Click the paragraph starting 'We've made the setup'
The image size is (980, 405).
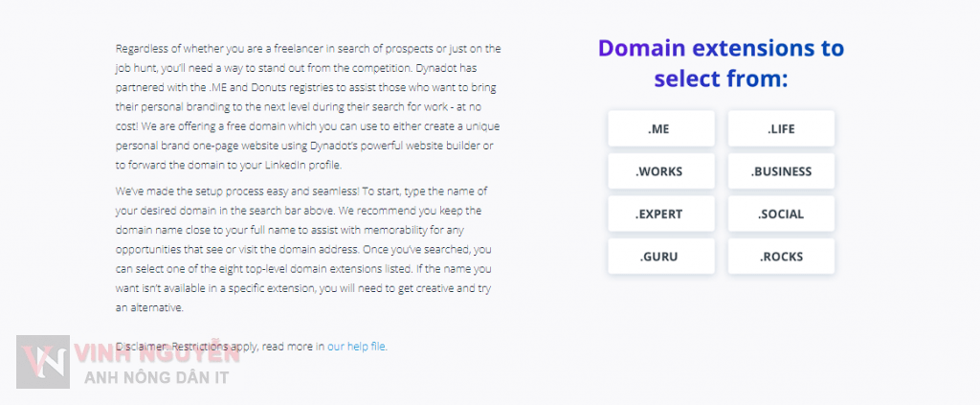coord(305,249)
